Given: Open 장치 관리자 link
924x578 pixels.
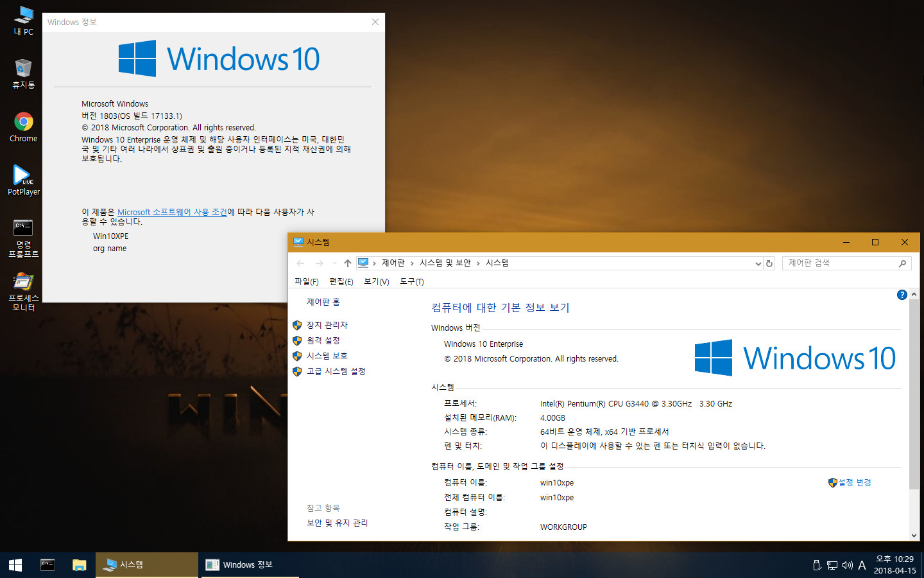Looking at the screenshot, I should pos(327,325).
